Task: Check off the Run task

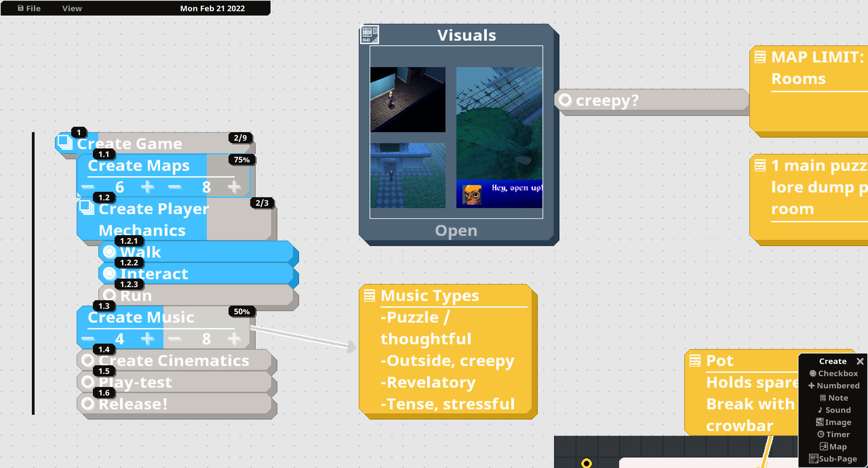Action: point(109,295)
